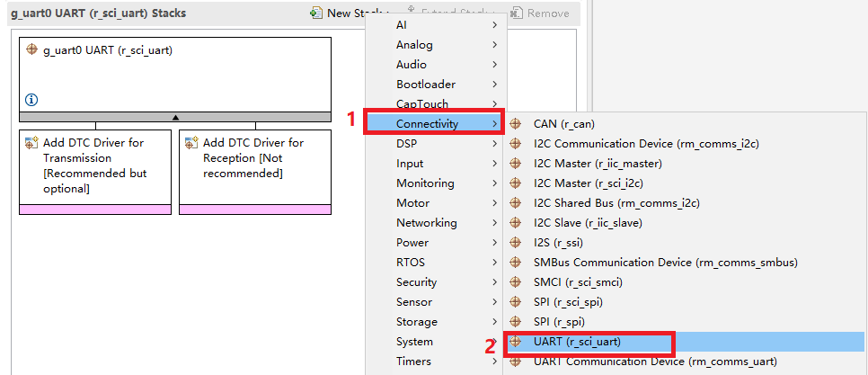Click the SMBus Communication Device icon
The image size is (868, 375).
click(516, 262)
